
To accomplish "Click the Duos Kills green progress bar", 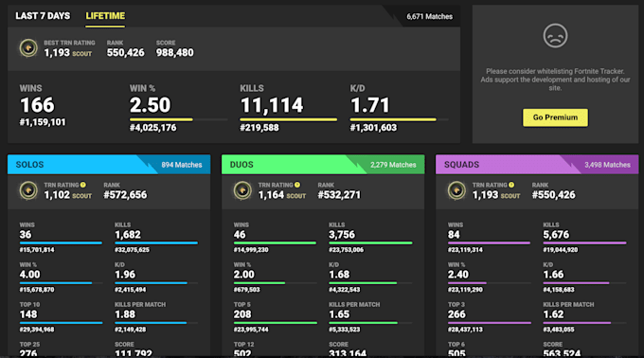I will point(370,242).
